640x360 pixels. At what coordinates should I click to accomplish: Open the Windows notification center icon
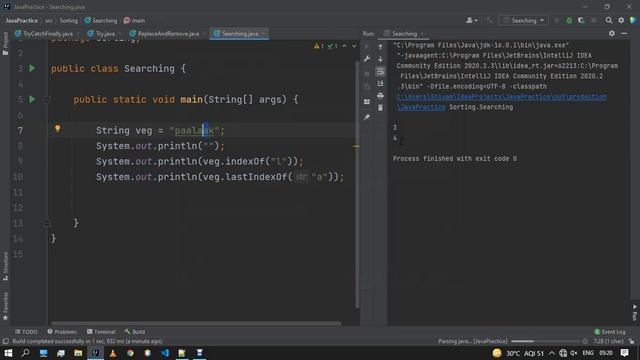click(x=624, y=353)
